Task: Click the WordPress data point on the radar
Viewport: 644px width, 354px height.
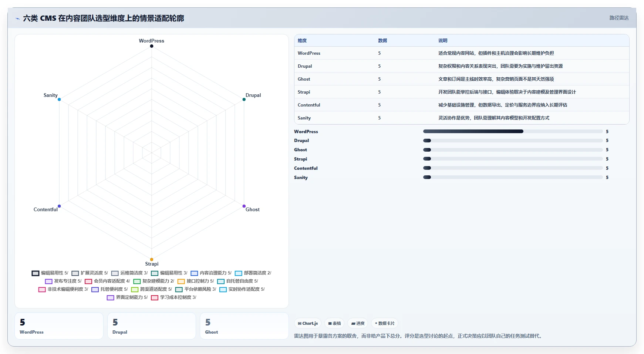Action: [152, 46]
